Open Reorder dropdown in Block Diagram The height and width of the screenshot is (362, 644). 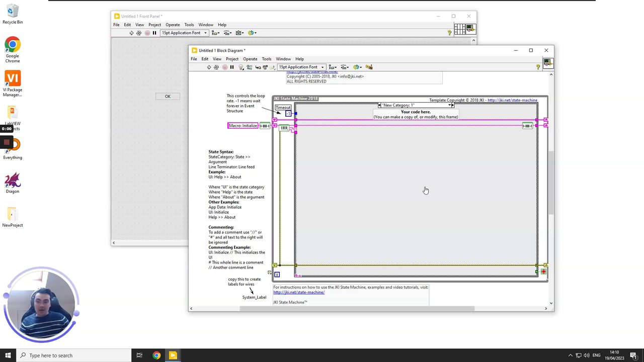pyautogui.click(x=357, y=67)
